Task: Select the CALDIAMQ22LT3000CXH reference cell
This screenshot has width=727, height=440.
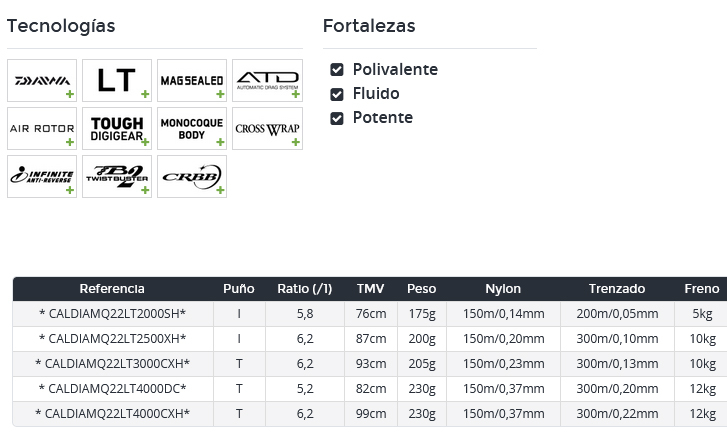Action: (113, 364)
